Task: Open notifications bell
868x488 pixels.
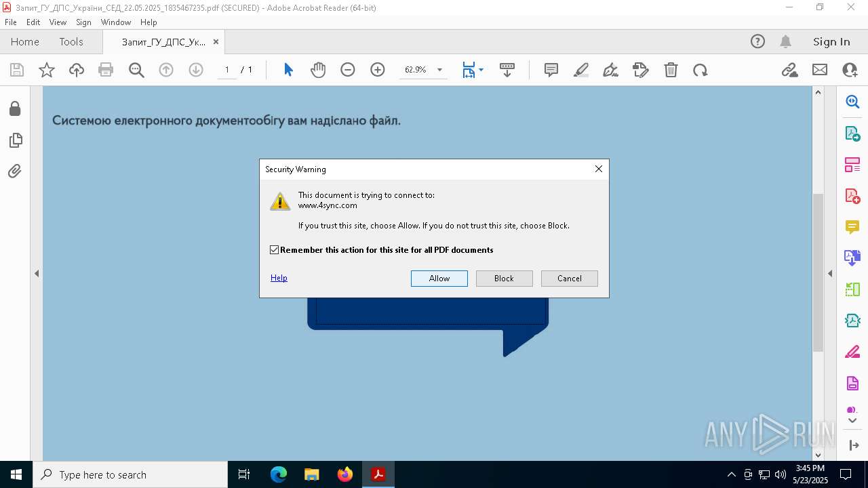Action: point(786,41)
